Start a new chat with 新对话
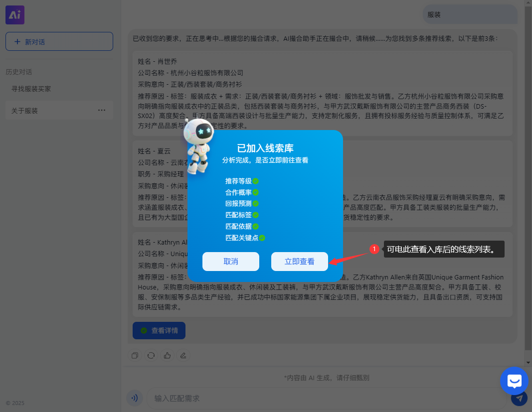 click(x=59, y=41)
